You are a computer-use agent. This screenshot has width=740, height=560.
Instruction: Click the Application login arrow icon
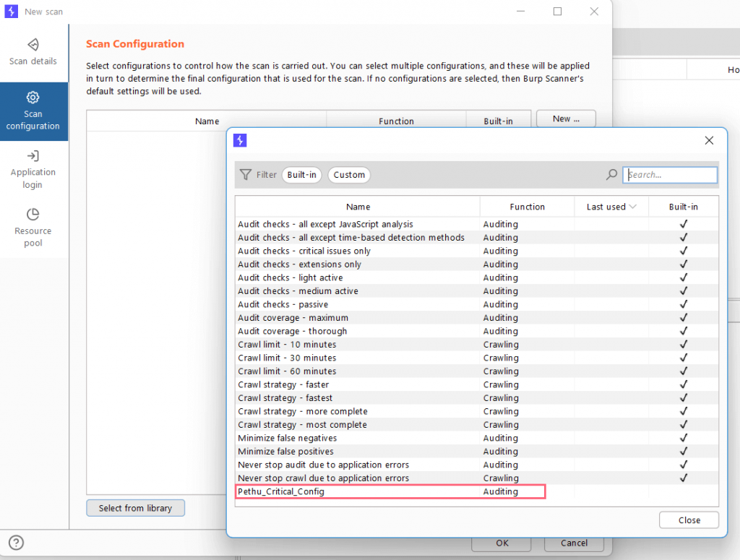pyautogui.click(x=33, y=155)
